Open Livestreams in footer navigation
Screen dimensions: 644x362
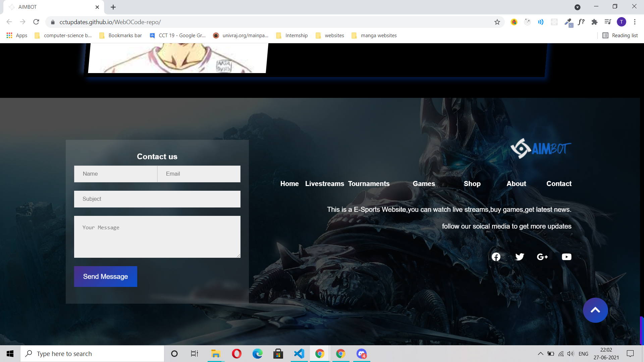pos(325,184)
